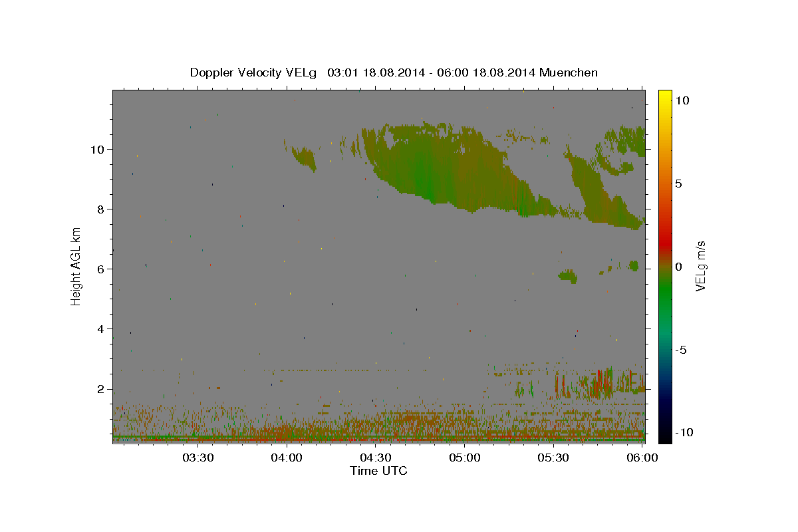Click the colorbar tick label '-10'

coord(684,433)
